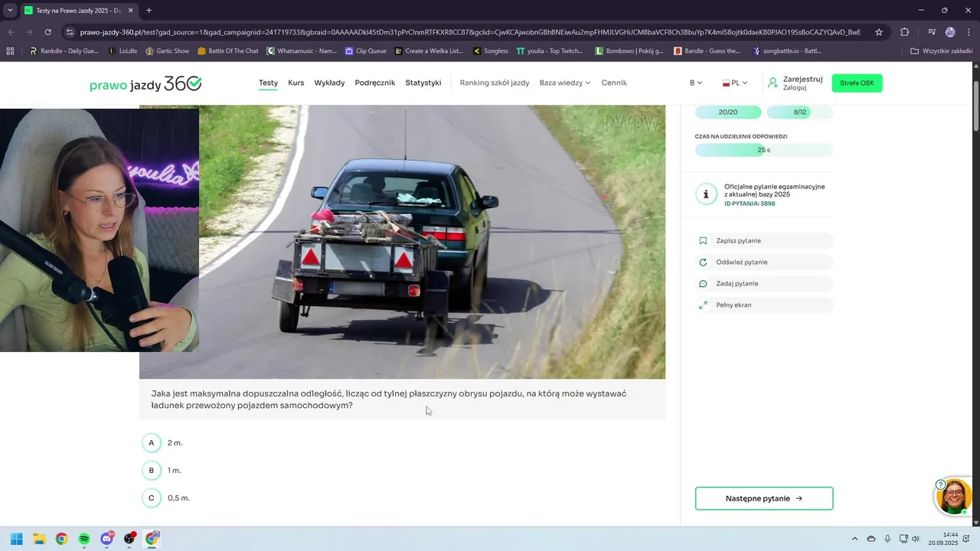The height and width of the screenshot is (551, 980).
Task: Open the Chrome three-dot menu
Action: click(968, 32)
